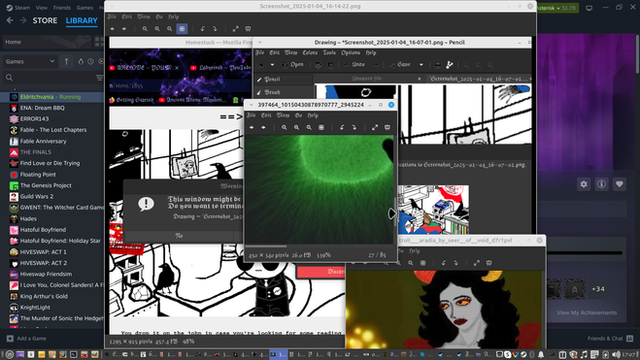Image resolution: width=640 pixels, height=360 pixels.
Task: Go back in Steam navigation
Action: coord(10,20)
